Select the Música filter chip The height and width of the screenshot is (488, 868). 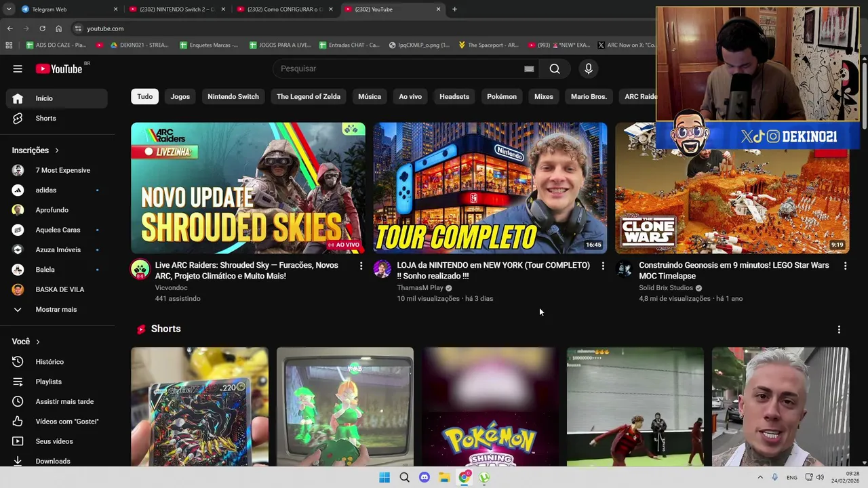click(x=370, y=96)
